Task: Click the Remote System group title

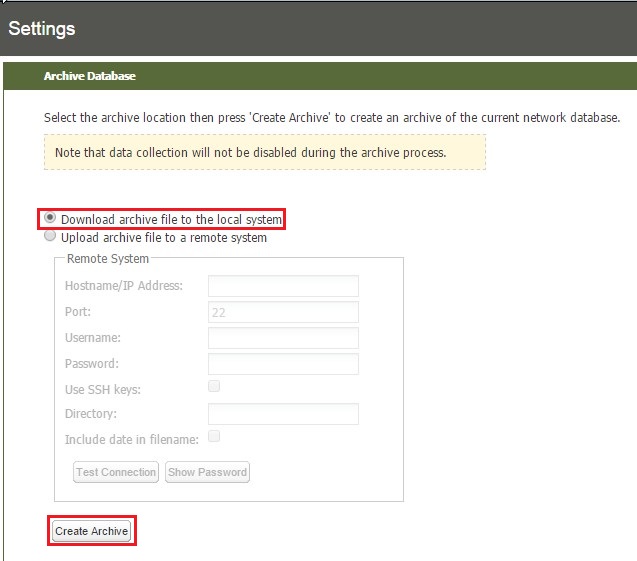Action: point(107,259)
